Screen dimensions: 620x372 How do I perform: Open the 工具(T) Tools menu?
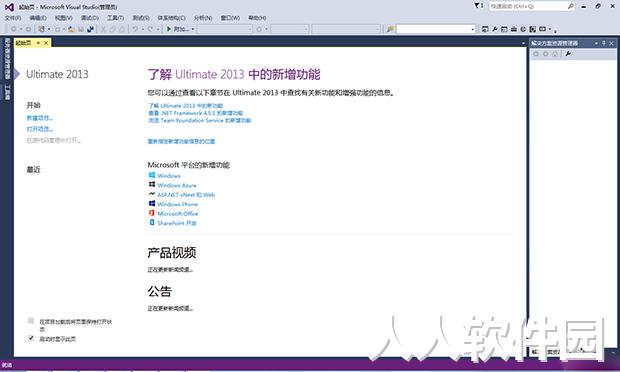point(115,18)
